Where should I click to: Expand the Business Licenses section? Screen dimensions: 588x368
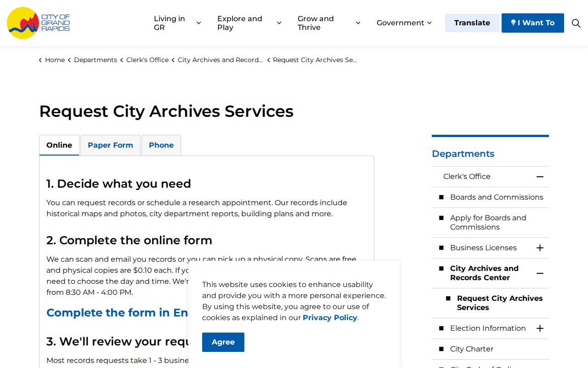tap(540, 248)
